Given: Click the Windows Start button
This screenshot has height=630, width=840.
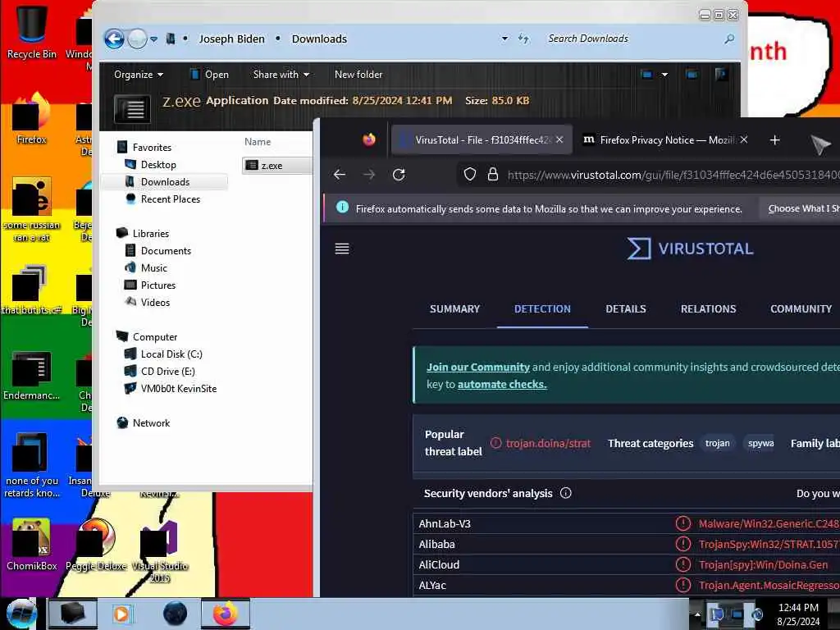Looking at the screenshot, I should click(21, 614).
